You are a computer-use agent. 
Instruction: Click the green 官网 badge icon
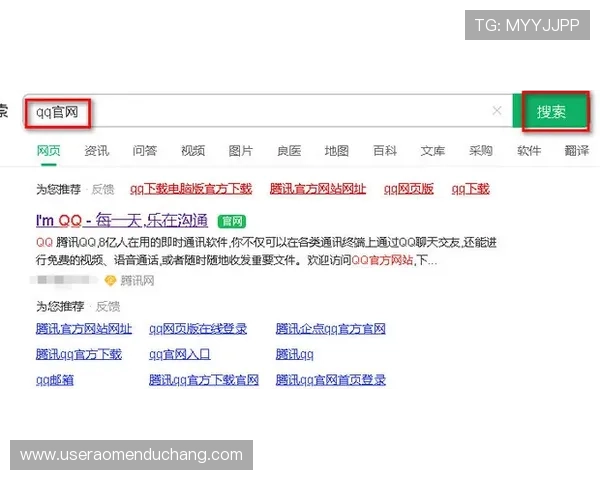click(x=232, y=221)
